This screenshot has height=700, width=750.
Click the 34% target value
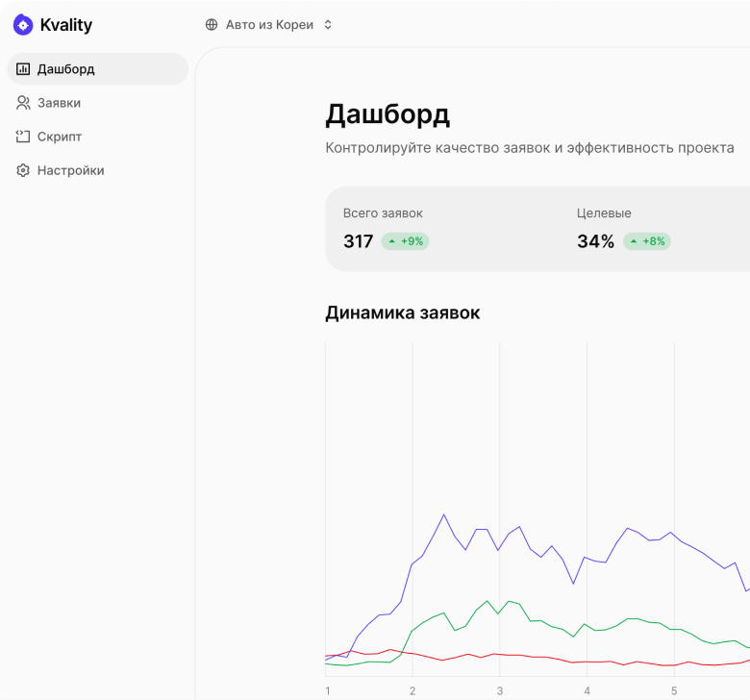click(595, 241)
